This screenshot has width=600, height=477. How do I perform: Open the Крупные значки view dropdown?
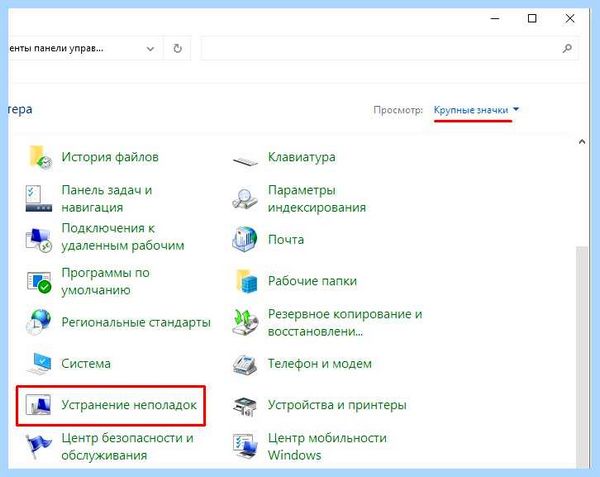pos(476,110)
